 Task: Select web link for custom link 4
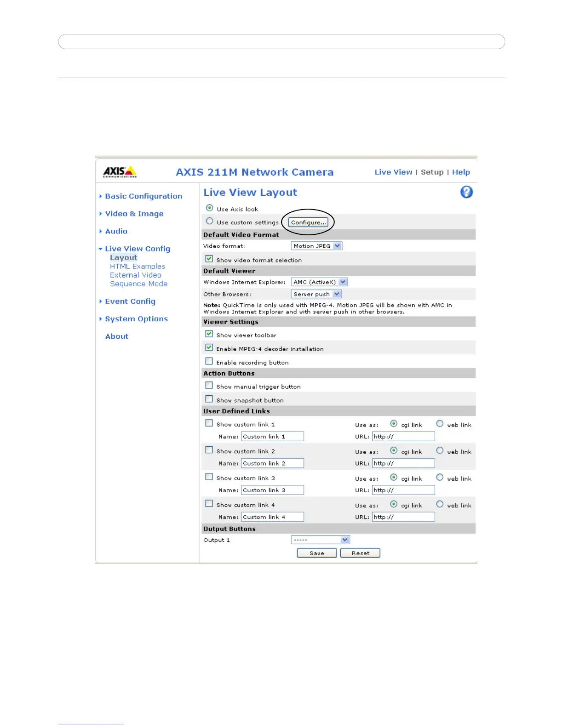[x=440, y=504]
